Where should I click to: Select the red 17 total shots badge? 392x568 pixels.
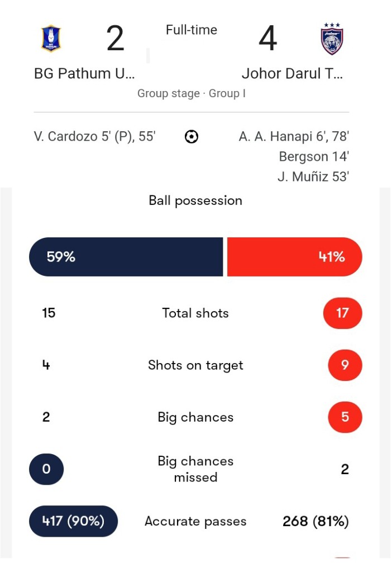342,313
